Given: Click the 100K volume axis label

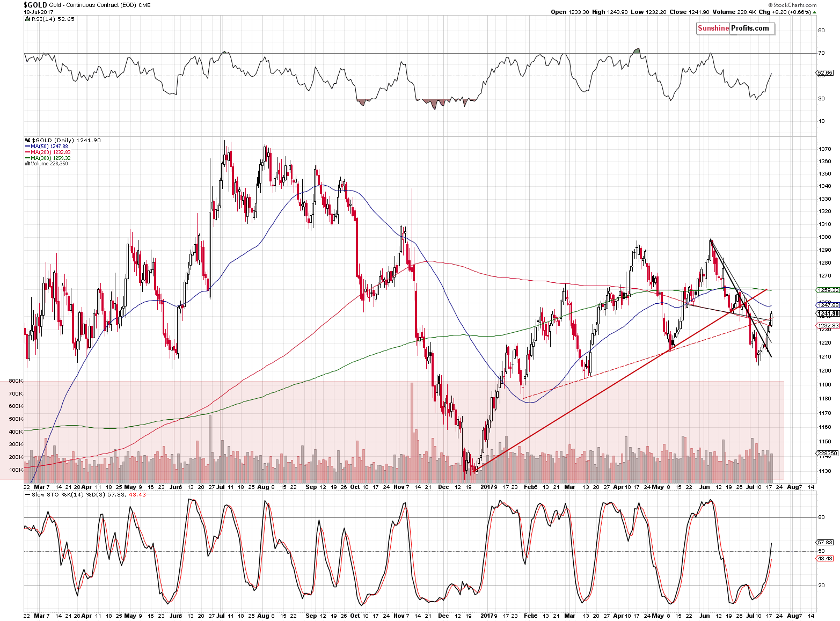Looking at the screenshot, I should (16, 470).
